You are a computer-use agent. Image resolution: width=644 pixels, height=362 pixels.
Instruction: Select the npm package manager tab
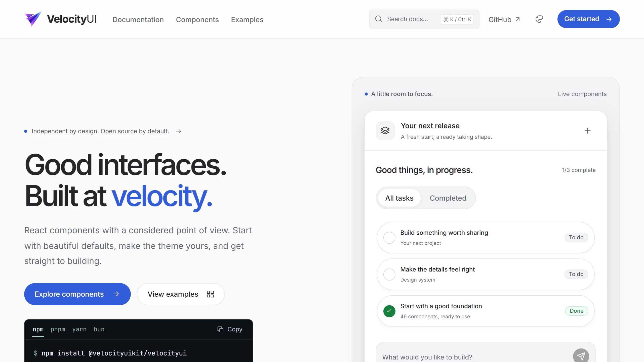(38, 329)
